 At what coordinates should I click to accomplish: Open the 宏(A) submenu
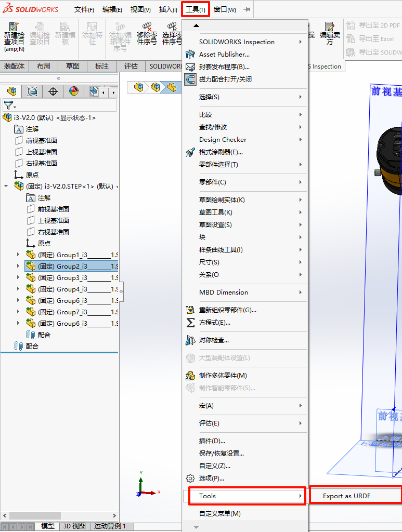coord(244,405)
